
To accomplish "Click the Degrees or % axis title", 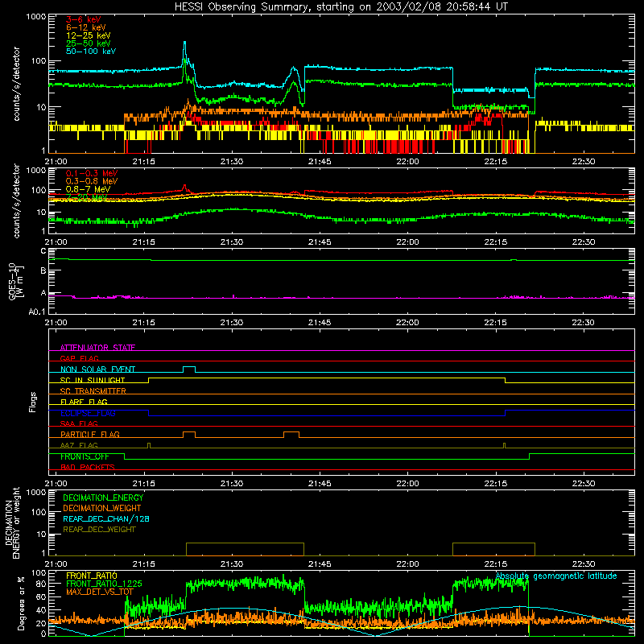I will pos(20,603).
